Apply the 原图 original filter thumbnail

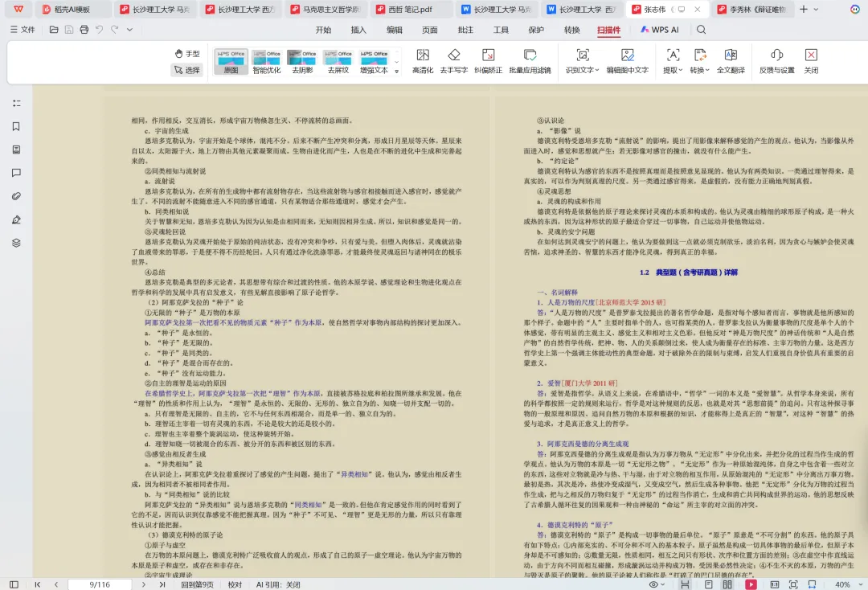[231, 61]
